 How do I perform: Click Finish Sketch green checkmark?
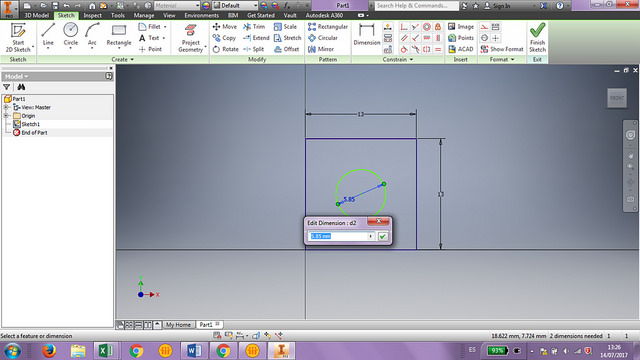pos(537,38)
